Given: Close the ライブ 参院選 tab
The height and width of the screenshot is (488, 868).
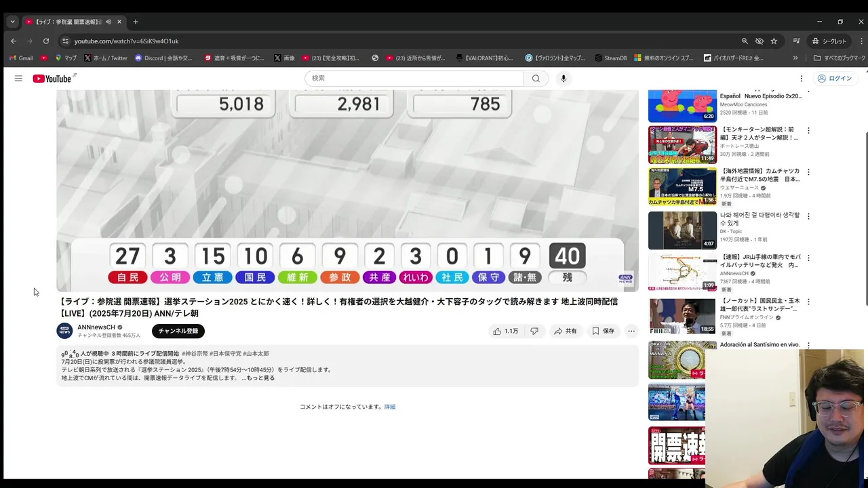Looking at the screenshot, I should [119, 22].
